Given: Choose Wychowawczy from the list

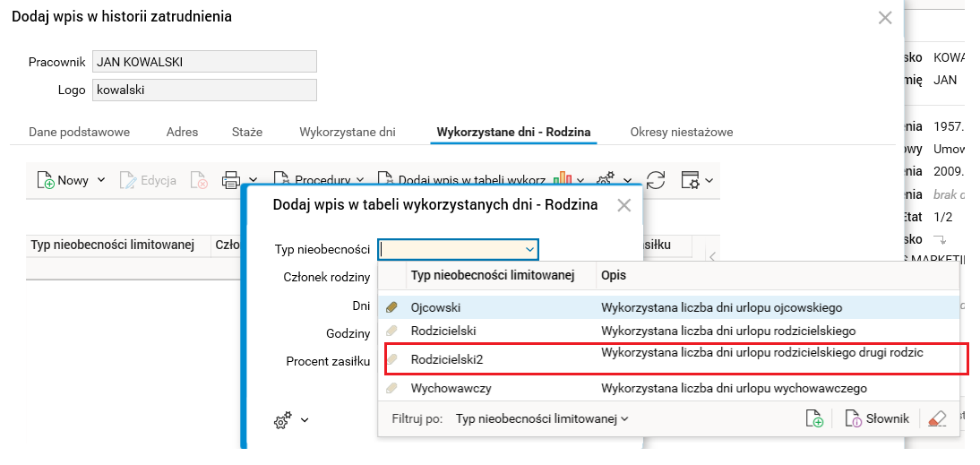Looking at the screenshot, I should 451,389.
